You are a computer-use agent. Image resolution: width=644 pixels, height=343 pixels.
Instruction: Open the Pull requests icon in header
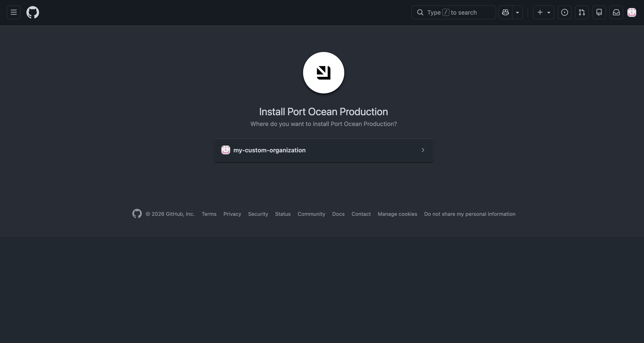click(582, 12)
